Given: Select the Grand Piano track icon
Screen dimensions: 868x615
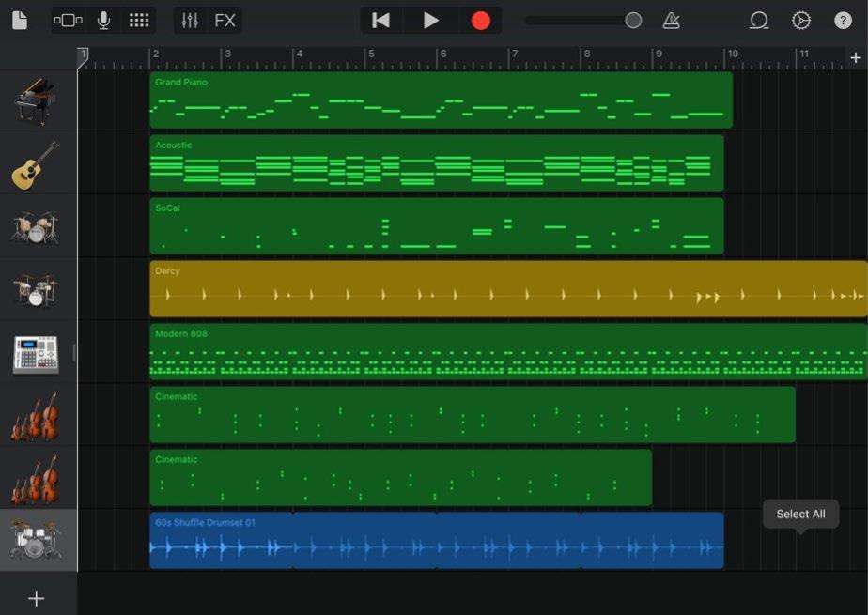Looking at the screenshot, I should (x=36, y=100).
